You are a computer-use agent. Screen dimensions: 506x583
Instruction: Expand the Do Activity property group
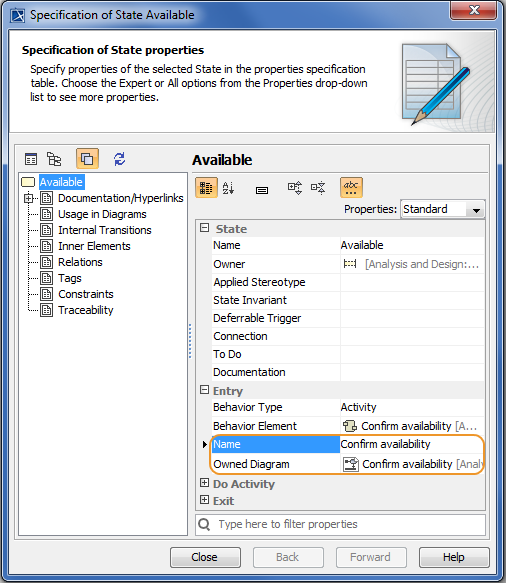(204, 483)
